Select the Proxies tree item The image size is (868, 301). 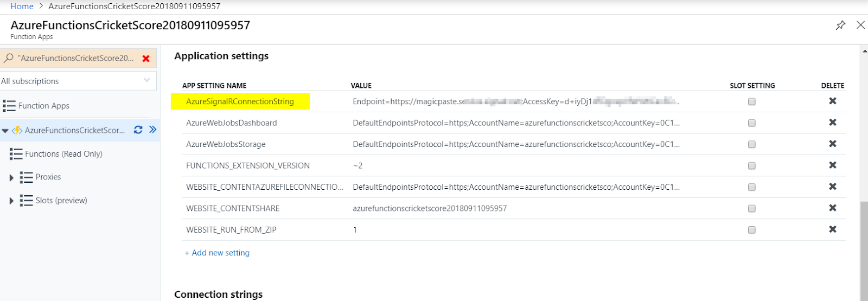point(48,177)
